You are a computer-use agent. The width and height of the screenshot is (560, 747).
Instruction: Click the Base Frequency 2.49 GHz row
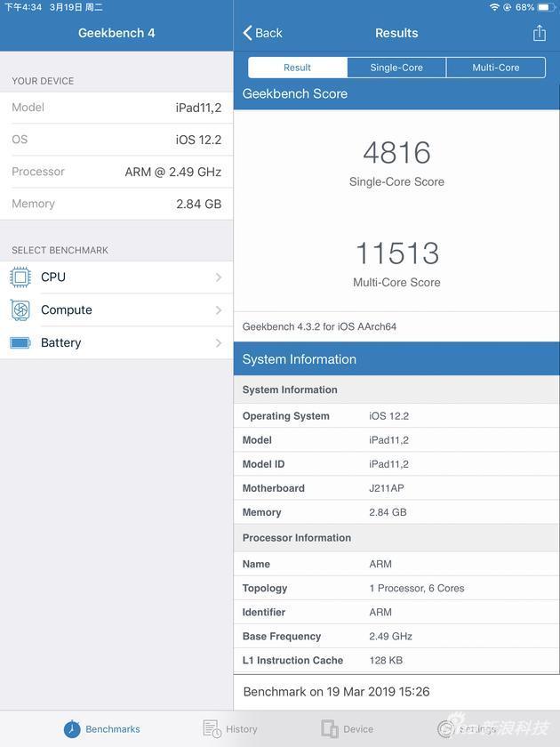(396, 637)
